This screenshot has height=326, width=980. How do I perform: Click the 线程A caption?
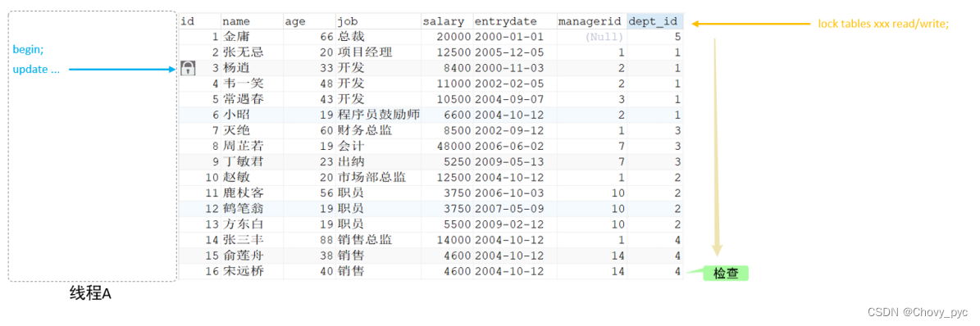click(91, 293)
